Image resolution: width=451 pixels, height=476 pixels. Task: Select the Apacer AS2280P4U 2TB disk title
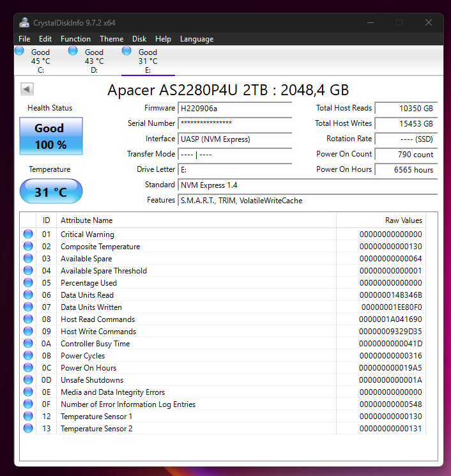point(228,90)
